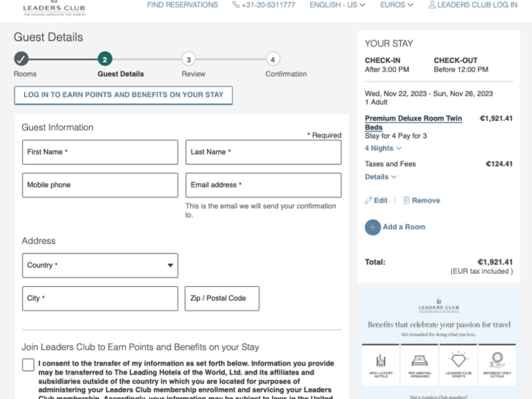Open the Country dropdown
This screenshot has width=532, height=399.
click(x=100, y=266)
